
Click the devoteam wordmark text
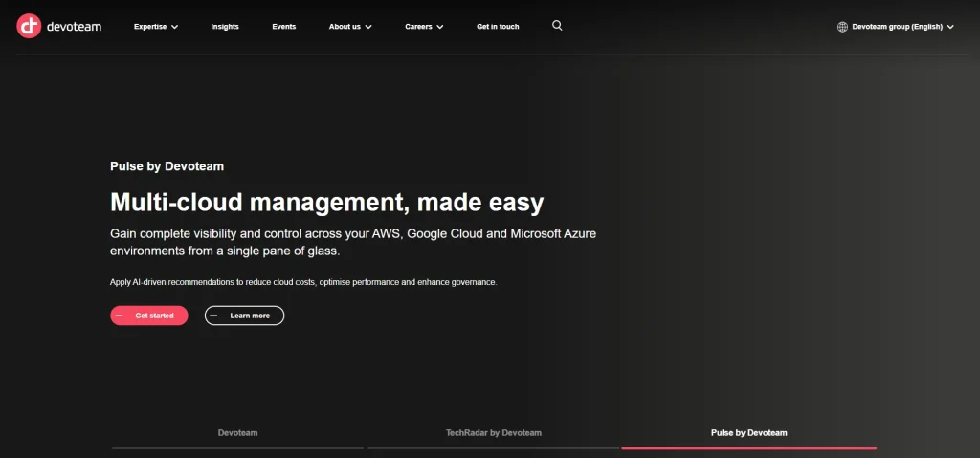click(74, 27)
